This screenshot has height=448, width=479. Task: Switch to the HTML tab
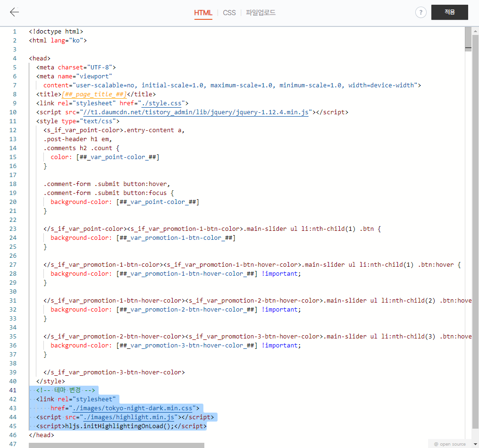pyautogui.click(x=203, y=13)
